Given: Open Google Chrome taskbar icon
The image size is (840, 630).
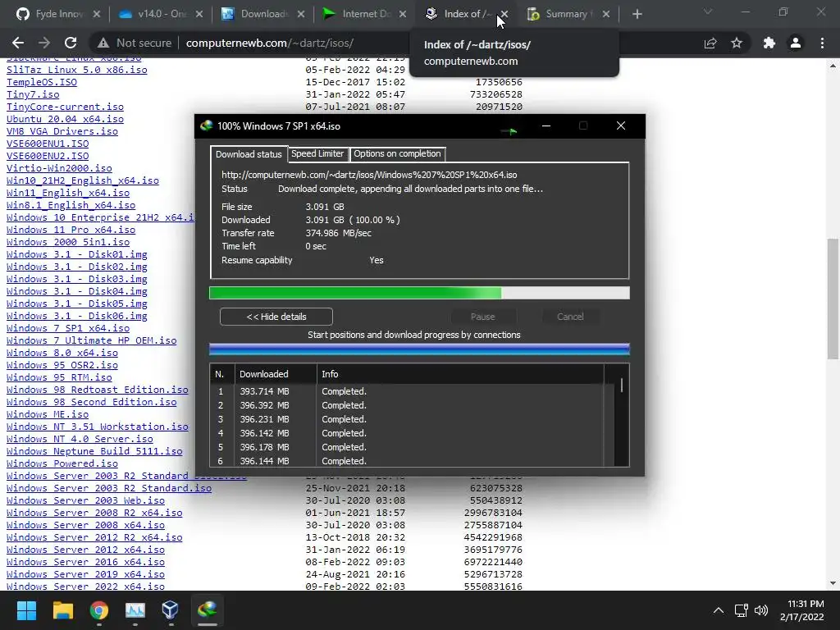Looking at the screenshot, I should 98,609.
